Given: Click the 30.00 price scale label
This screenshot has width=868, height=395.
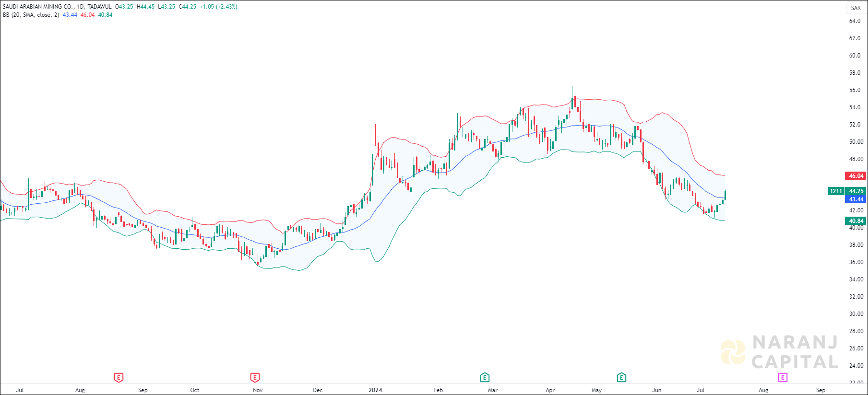Looking at the screenshot, I should (x=856, y=314).
